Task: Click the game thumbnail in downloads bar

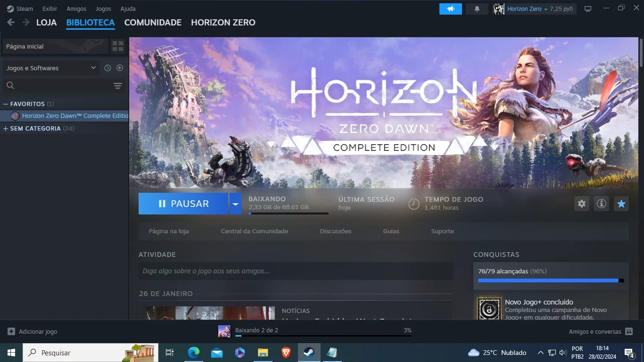Action: coord(224,331)
